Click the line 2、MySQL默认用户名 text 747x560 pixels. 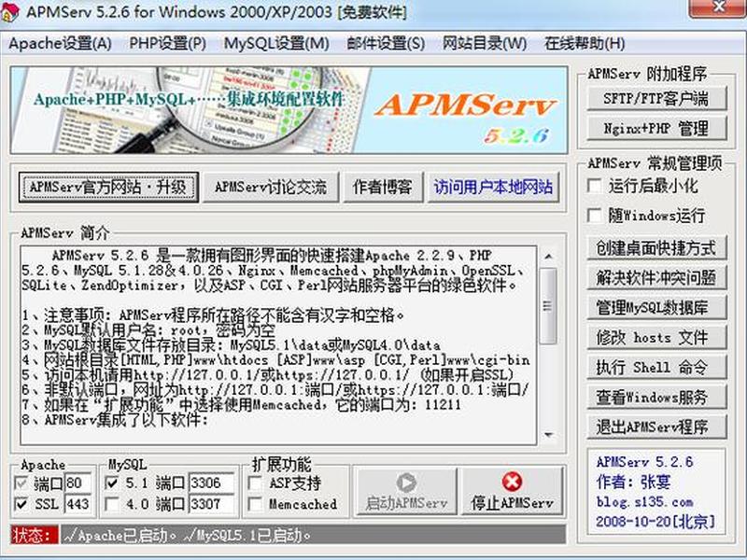click(148, 329)
